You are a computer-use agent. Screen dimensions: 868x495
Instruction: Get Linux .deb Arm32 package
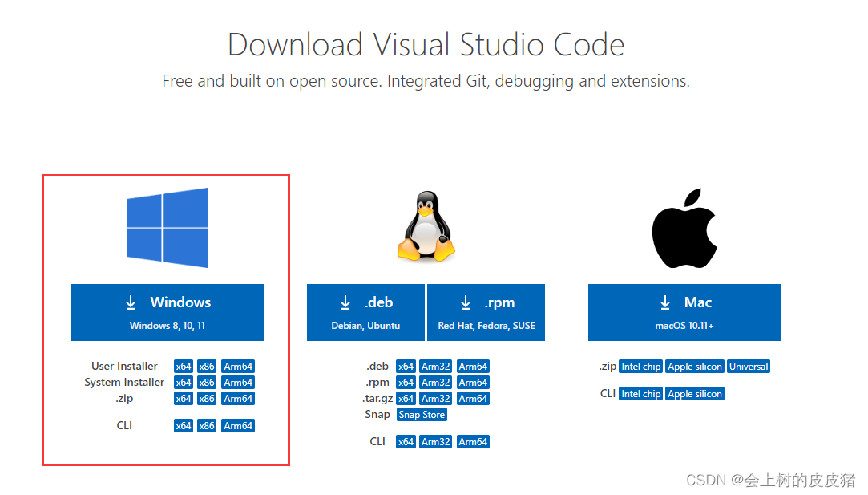pyautogui.click(x=436, y=367)
